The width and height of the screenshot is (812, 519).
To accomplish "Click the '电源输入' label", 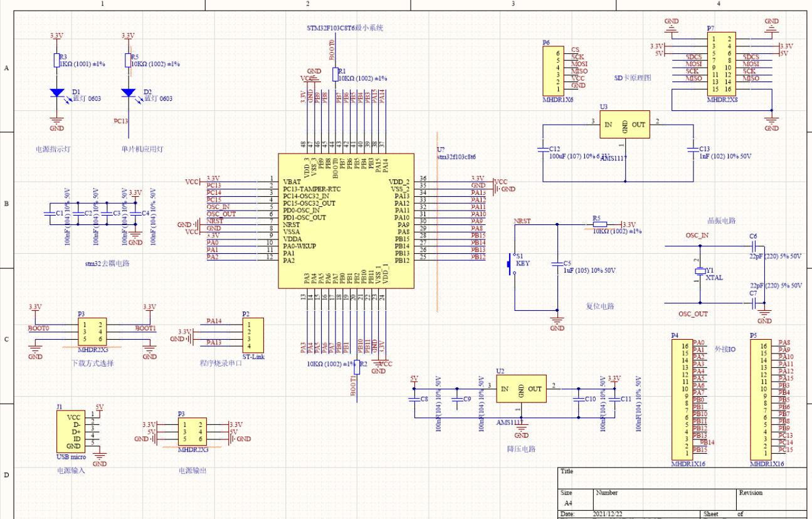I will point(70,470).
